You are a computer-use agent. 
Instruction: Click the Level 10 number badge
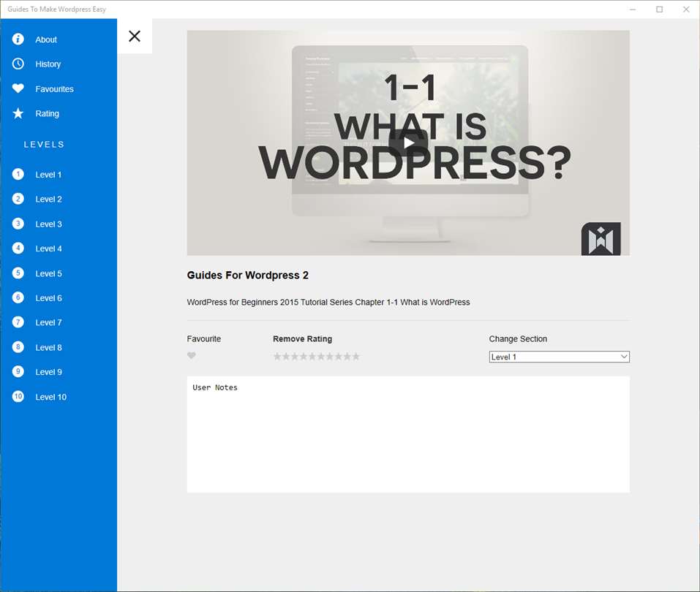pos(18,397)
